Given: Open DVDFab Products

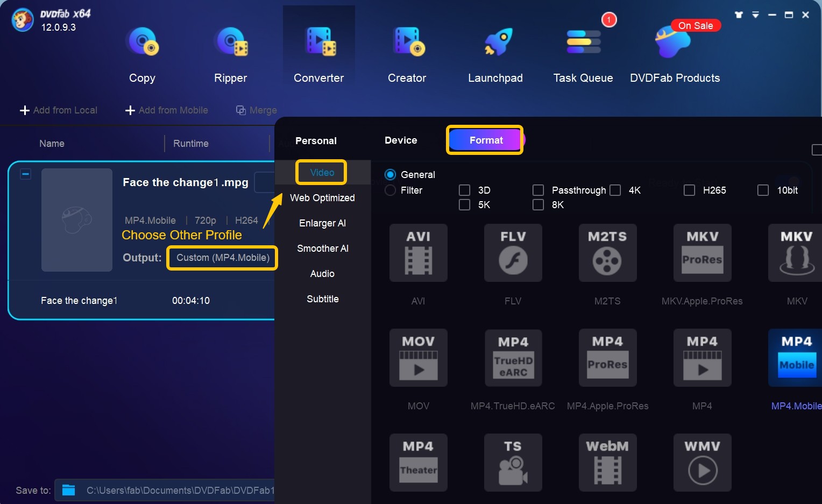Looking at the screenshot, I should 675,54.
